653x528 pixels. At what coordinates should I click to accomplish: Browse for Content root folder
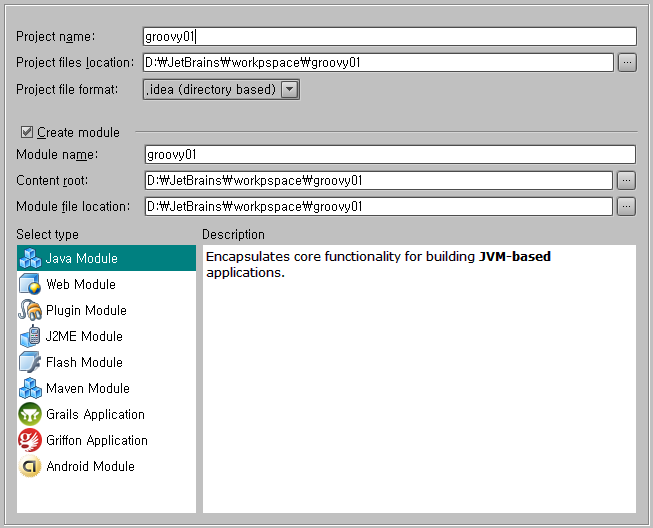(626, 180)
